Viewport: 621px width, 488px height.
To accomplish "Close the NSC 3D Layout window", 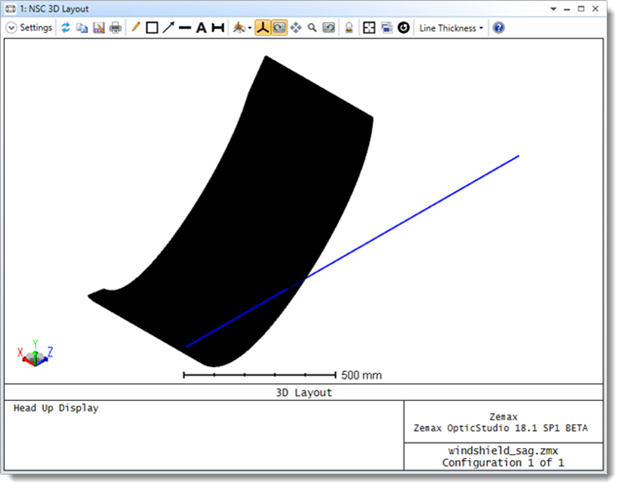I will point(595,9).
